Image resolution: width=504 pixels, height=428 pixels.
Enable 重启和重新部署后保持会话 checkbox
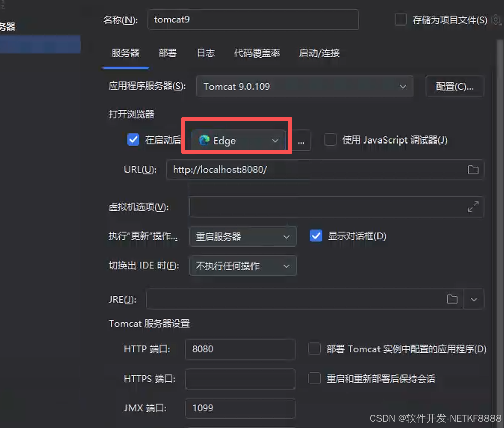pos(314,378)
